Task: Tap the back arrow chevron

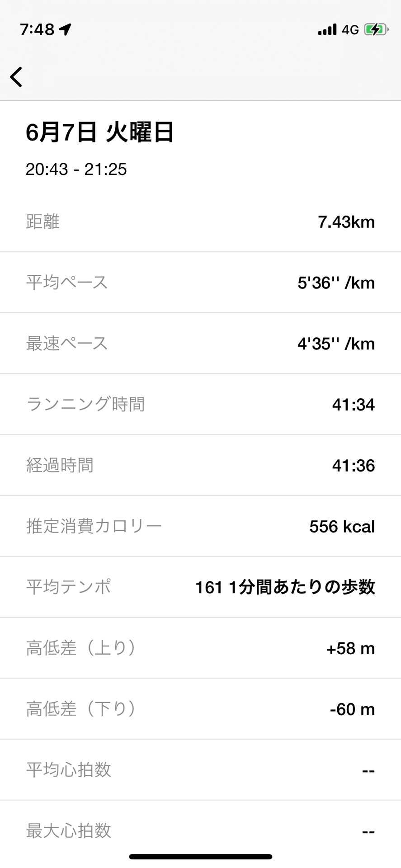Action: (x=17, y=77)
